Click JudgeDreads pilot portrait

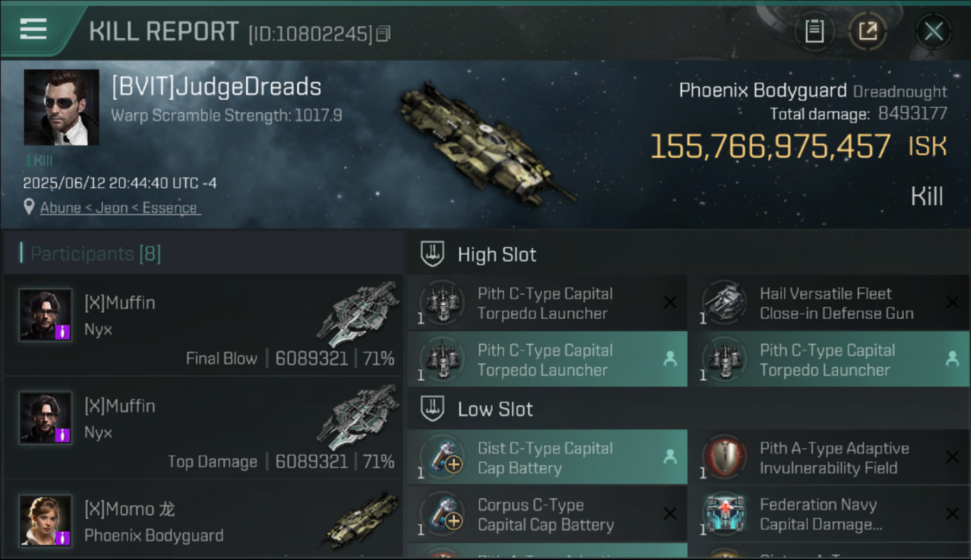tap(61, 108)
